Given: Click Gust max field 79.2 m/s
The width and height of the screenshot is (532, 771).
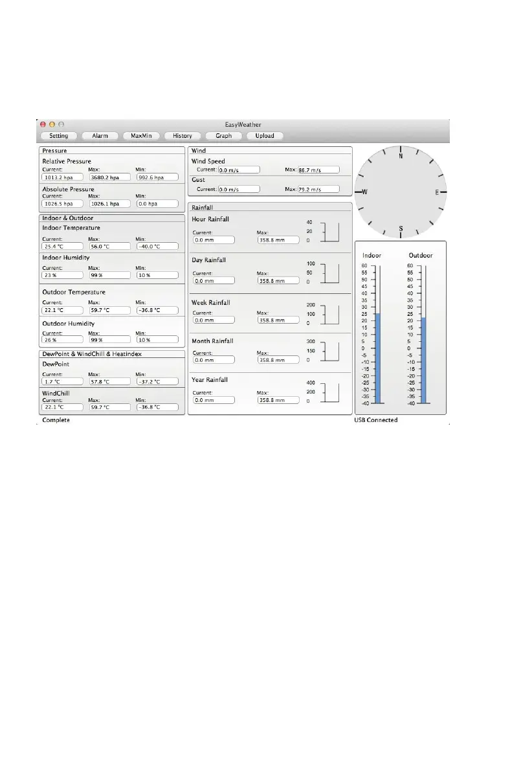Looking at the screenshot, I should pos(318,189).
